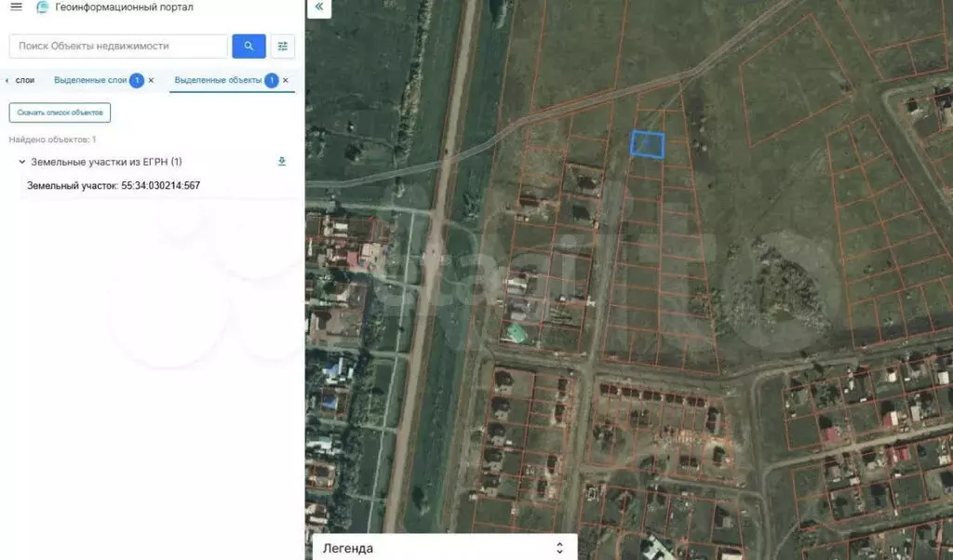Viewport: 953px width, 560px height.
Task: Close the Выделенные объекты tab
Action: tap(285, 80)
